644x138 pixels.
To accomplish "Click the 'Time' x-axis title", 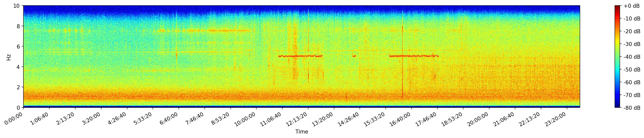I will 301,132.
